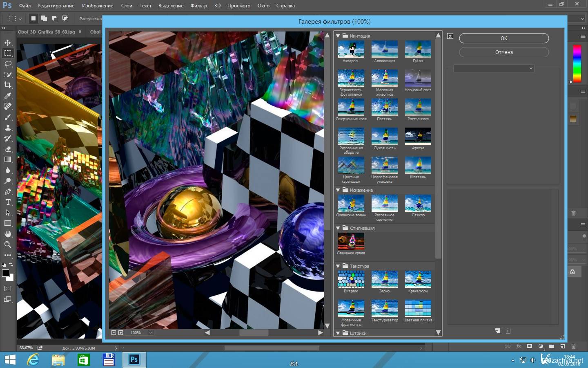
Task: Select the Eyedropper tool
Action: coord(8,96)
